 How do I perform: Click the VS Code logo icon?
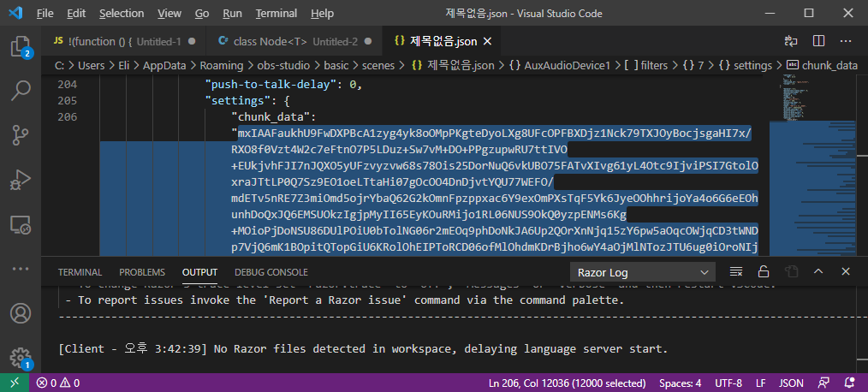coord(15,13)
